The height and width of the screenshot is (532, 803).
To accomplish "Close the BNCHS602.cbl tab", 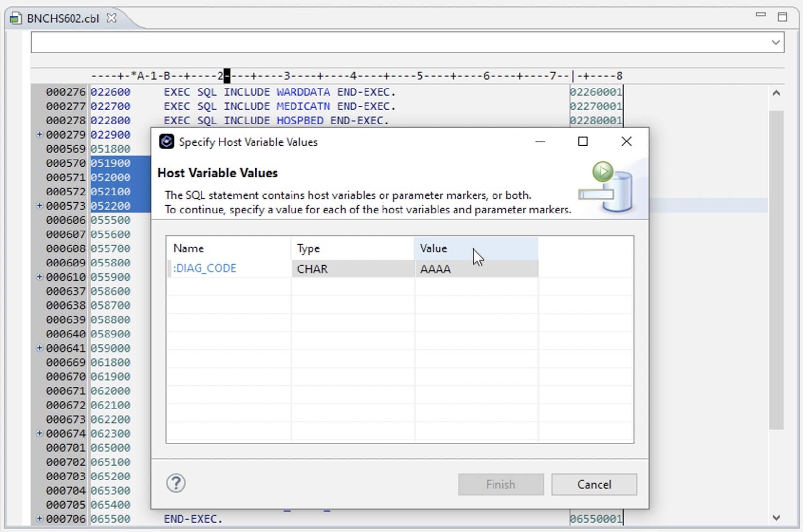I will [x=111, y=18].
